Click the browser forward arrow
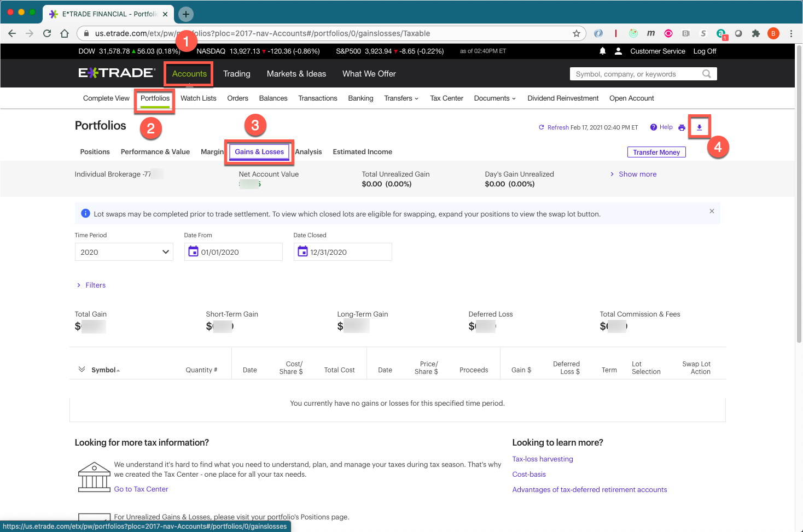Screen dimensions: 803x532 coord(30,33)
